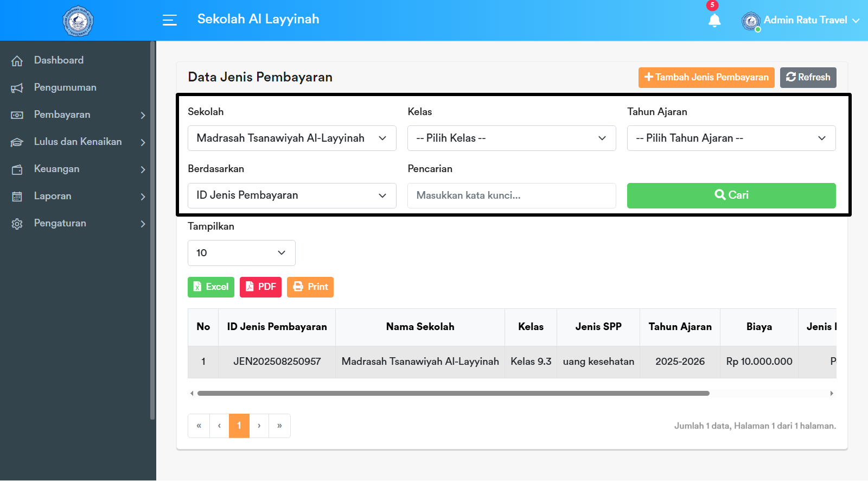Download the table as PDF
The height and width of the screenshot is (481, 868).
click(260, 287)
